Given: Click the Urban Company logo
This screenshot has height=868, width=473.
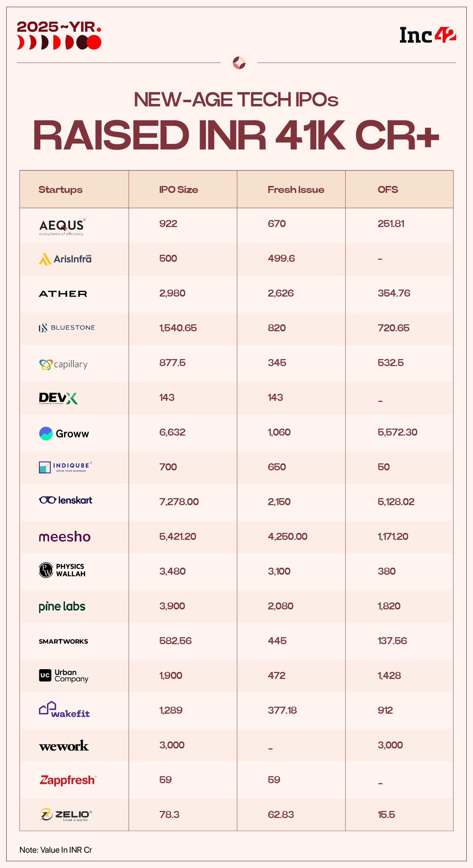Looking at the screenshot, I should tap(64, 675).
